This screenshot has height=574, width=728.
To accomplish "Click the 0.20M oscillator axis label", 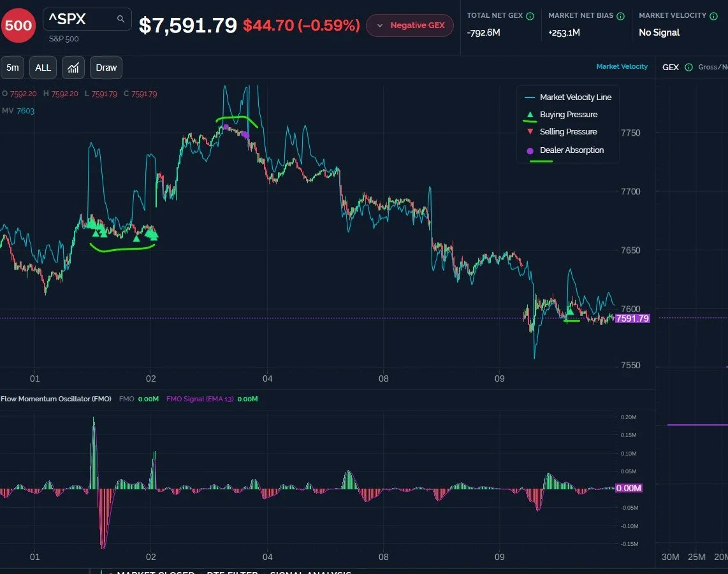I will (629, 417).
